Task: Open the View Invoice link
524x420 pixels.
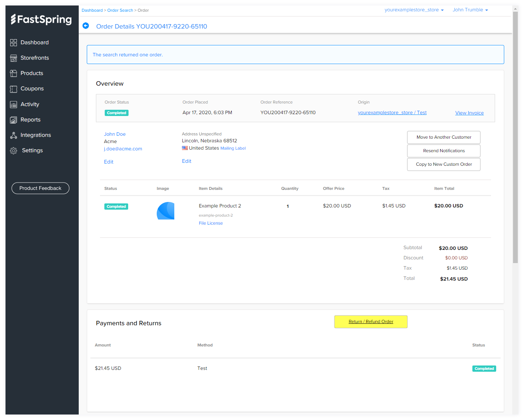Action: click(x=469, y=113)
